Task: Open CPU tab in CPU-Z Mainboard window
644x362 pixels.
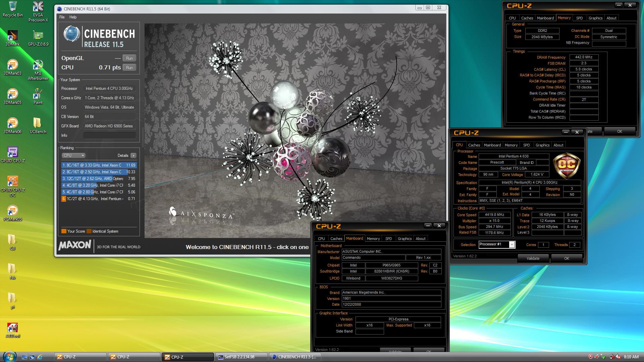Action: point(321,239)
